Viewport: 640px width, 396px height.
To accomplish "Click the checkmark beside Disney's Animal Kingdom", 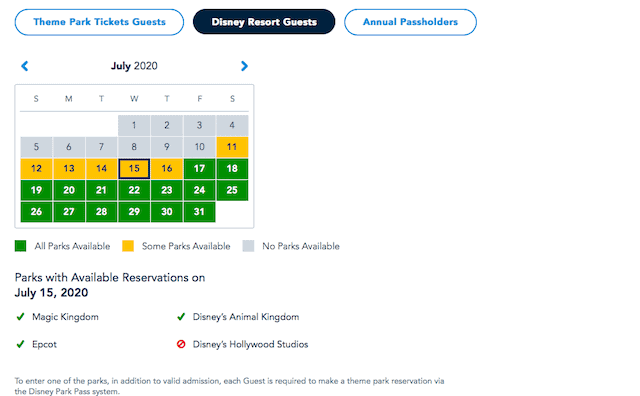I will pos(181,317).
